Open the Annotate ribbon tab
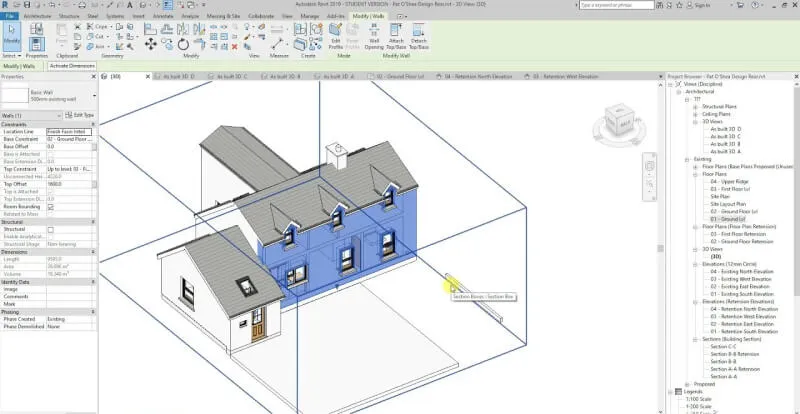 [163, 16]
